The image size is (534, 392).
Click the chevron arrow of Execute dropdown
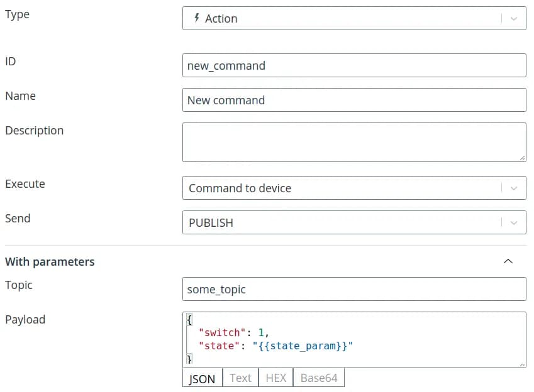click(x=513, y=188)
